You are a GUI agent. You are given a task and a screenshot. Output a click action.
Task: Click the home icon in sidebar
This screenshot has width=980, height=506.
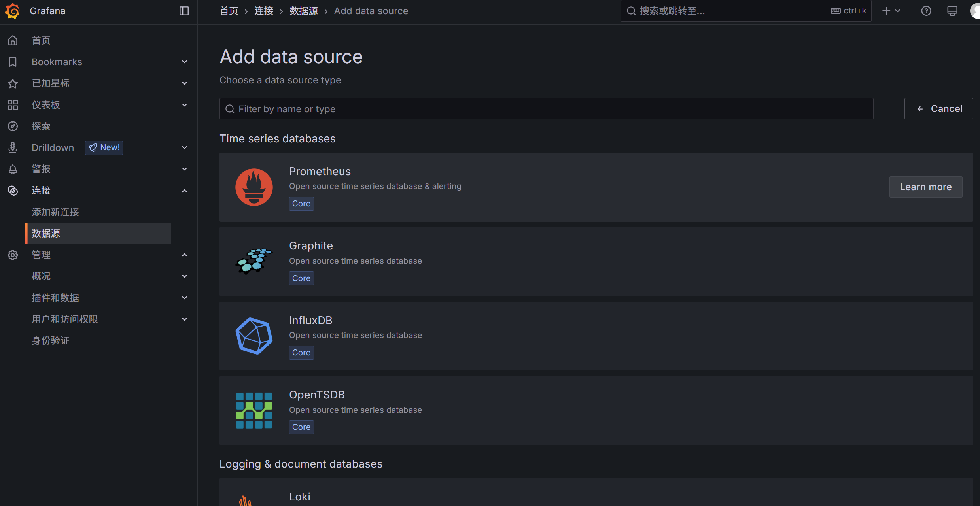[13, 40]
